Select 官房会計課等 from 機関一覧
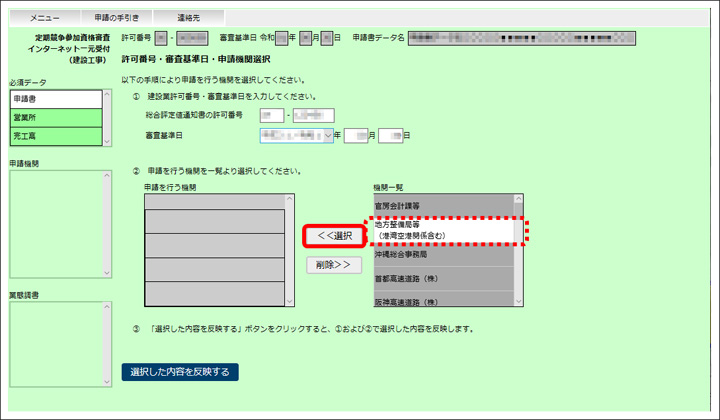The height and width of the screenshot is (420, 720). [441, 205]
